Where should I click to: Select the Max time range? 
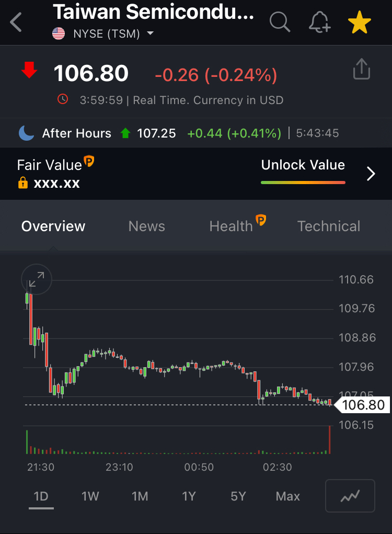[x=288, y=496]
